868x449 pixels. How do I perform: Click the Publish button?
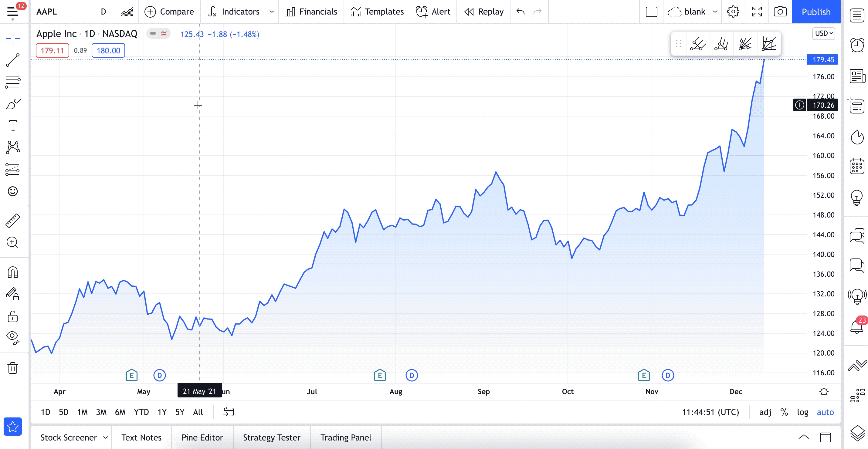pyautogui.click(x=816, y=12)
